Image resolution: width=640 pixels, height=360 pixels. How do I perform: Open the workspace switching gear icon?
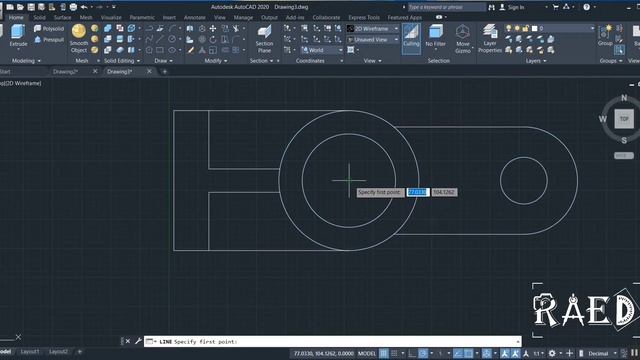click(x=552, y=353)
